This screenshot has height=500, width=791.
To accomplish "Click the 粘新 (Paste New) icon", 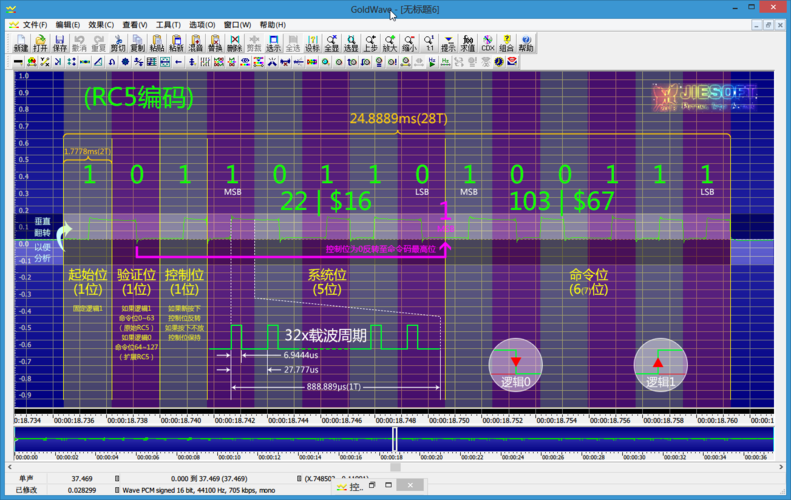I will (x=176, y=43).
